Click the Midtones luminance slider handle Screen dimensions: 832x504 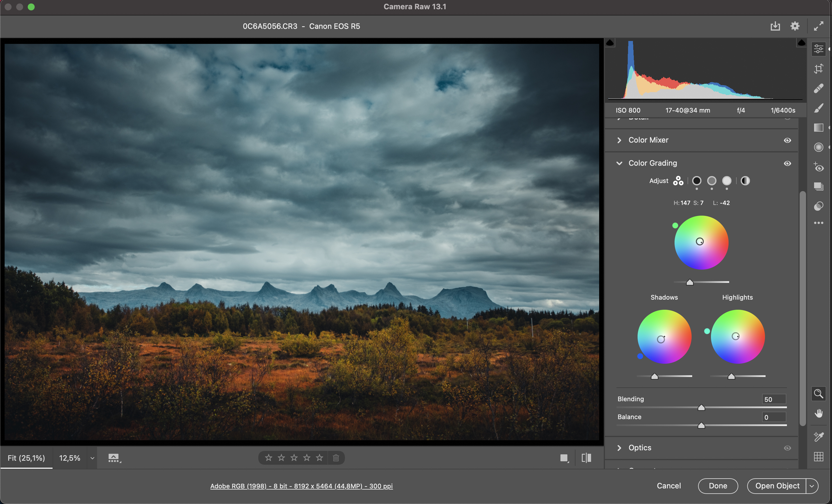[x=690, y=282]
